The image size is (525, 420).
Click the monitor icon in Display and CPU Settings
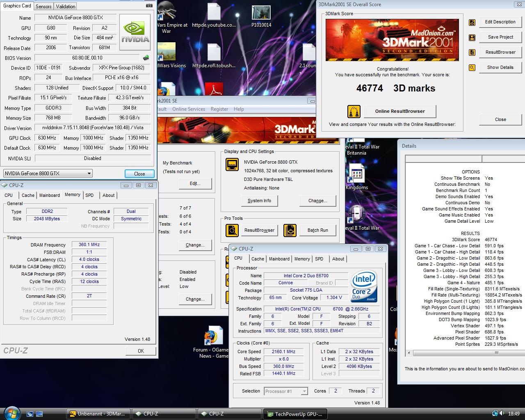tap(233, 165)
